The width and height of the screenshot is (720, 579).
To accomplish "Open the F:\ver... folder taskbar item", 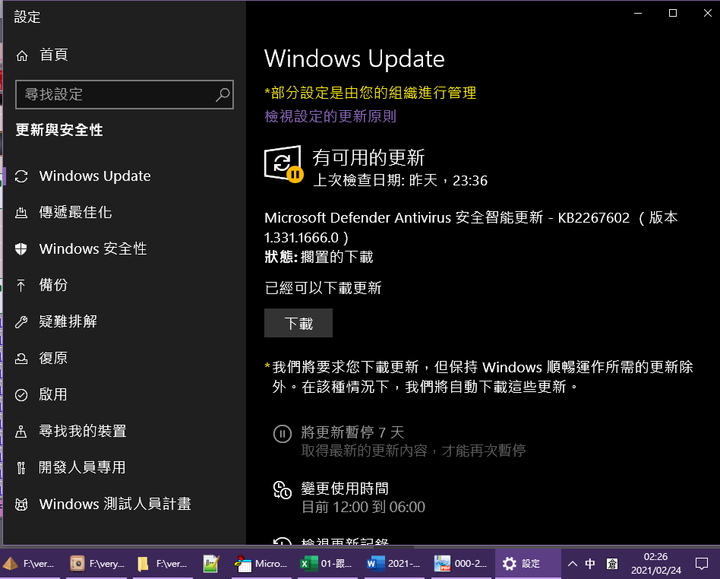I will click(x=164, y=563).
